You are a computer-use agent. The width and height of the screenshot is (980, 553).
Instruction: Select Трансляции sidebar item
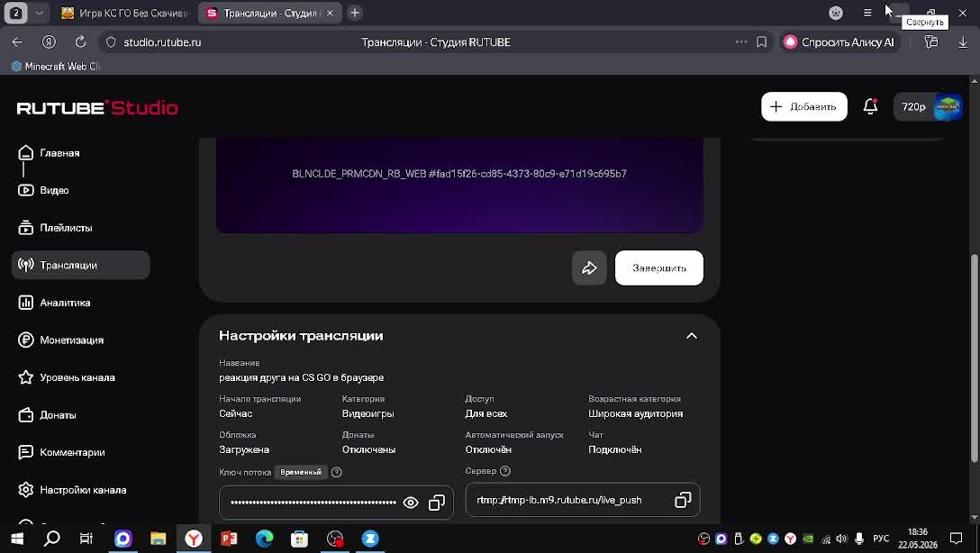(x=81, y=265)
